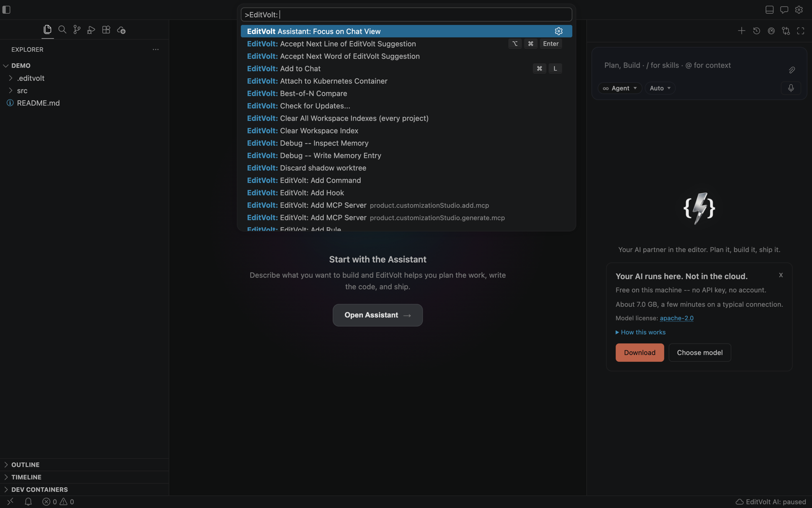The width and height of the screenshot is (812, 508).
Task: Choose the Add to Chat command
Action: 407,69
